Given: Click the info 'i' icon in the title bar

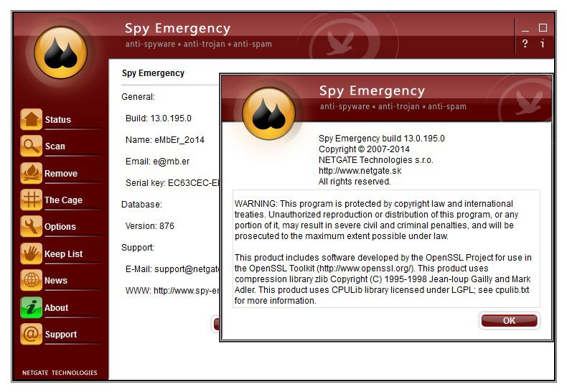Looking at the screenshot, I should [543, 44].
